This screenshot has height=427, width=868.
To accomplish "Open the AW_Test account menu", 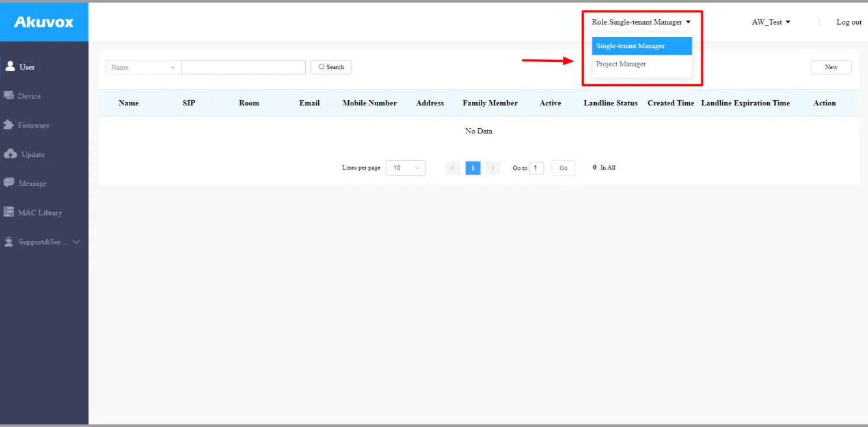I will tap(770, 21).
